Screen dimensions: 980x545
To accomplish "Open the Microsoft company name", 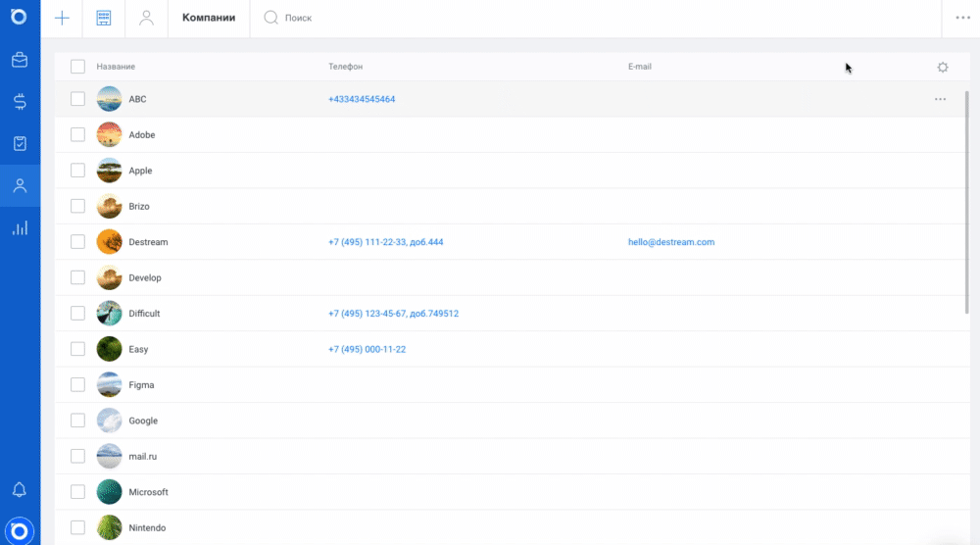I will [x=148, y=492].
